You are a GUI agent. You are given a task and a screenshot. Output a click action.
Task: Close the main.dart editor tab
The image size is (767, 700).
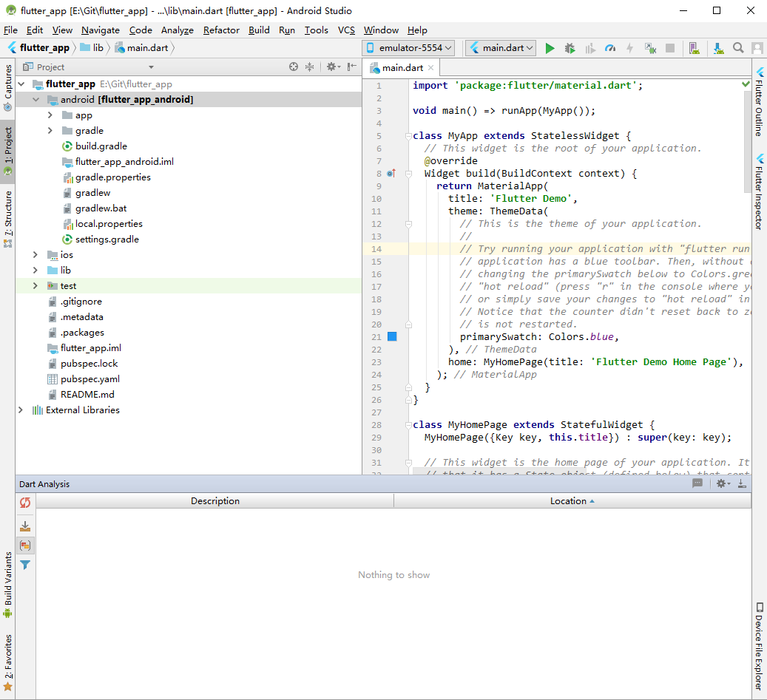(430, 68)
